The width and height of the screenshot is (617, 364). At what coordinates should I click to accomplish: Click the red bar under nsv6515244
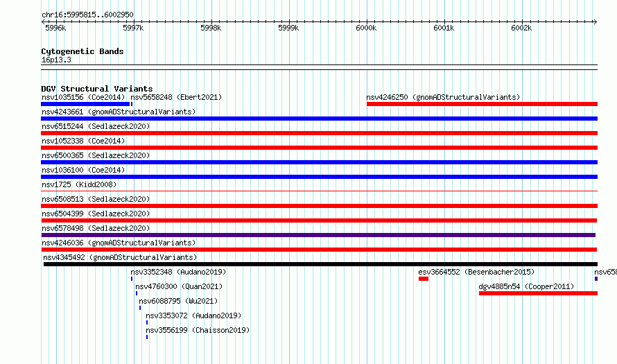(x=319, y=133)
